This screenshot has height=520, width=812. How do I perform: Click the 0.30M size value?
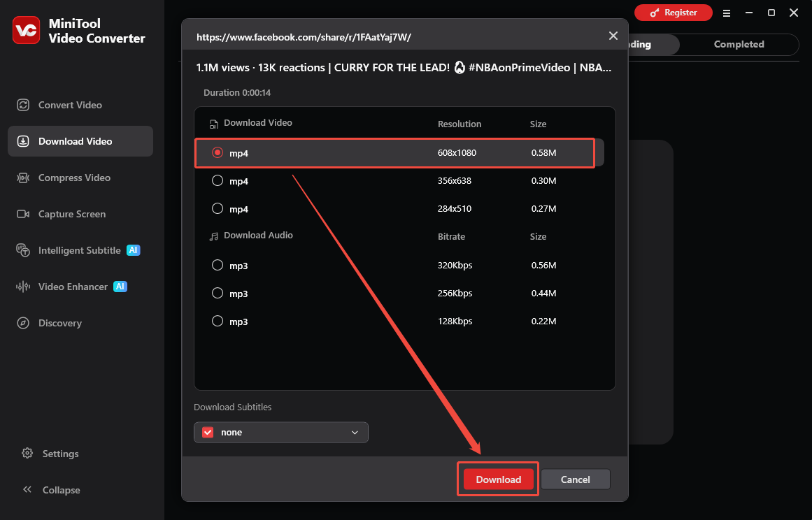[543, 180]
